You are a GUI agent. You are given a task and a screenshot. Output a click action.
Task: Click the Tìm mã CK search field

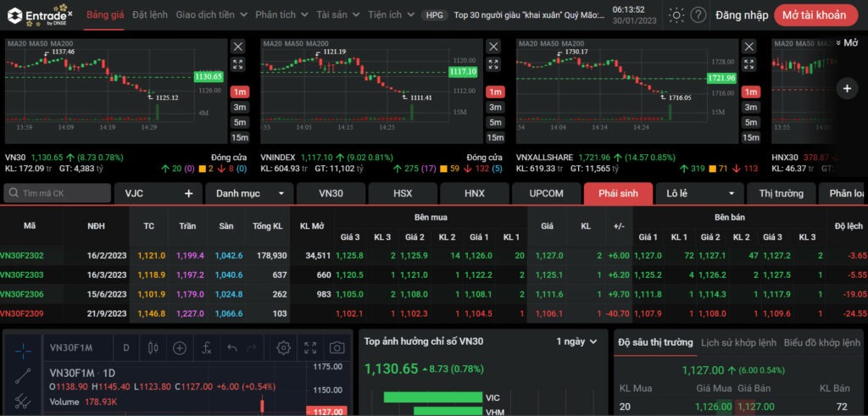pyautogui.click(x=57, y=193)
